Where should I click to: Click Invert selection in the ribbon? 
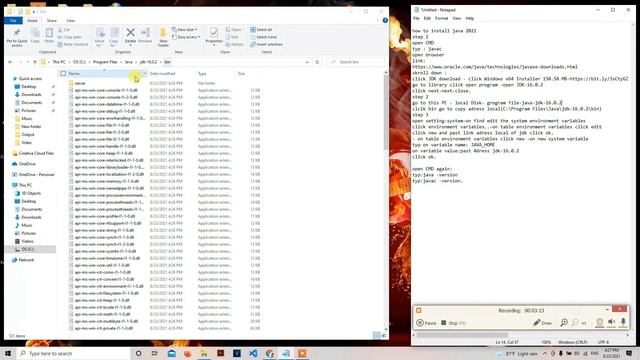(266, 44)
